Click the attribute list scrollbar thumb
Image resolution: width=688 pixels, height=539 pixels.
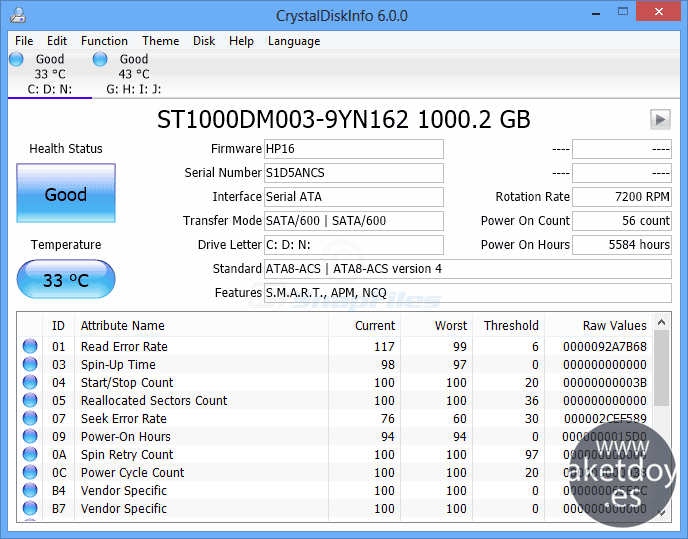tap(662, 368)
